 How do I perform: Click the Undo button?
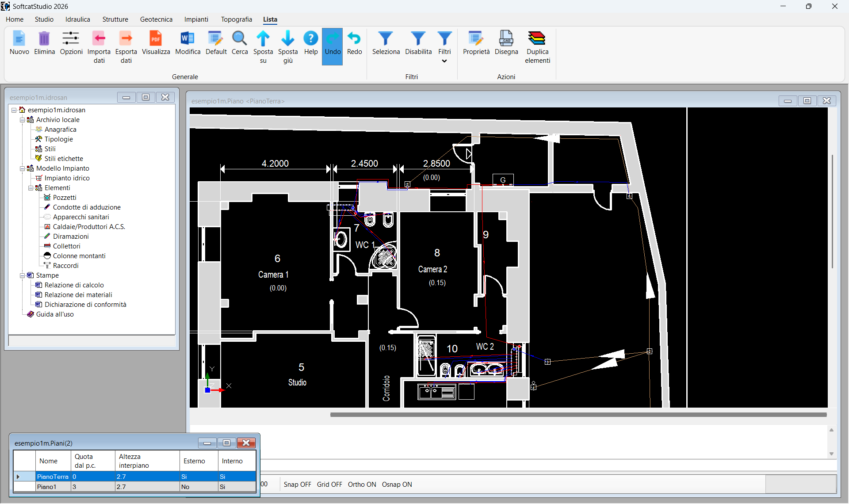333,46
